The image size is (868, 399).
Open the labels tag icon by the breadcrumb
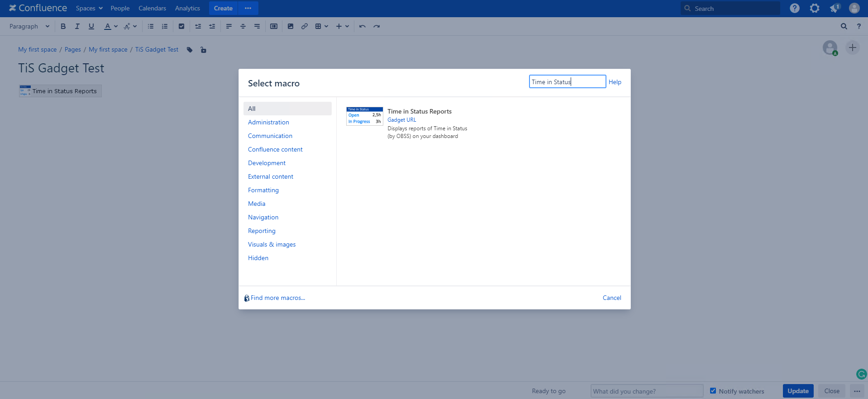coord(190,50)
